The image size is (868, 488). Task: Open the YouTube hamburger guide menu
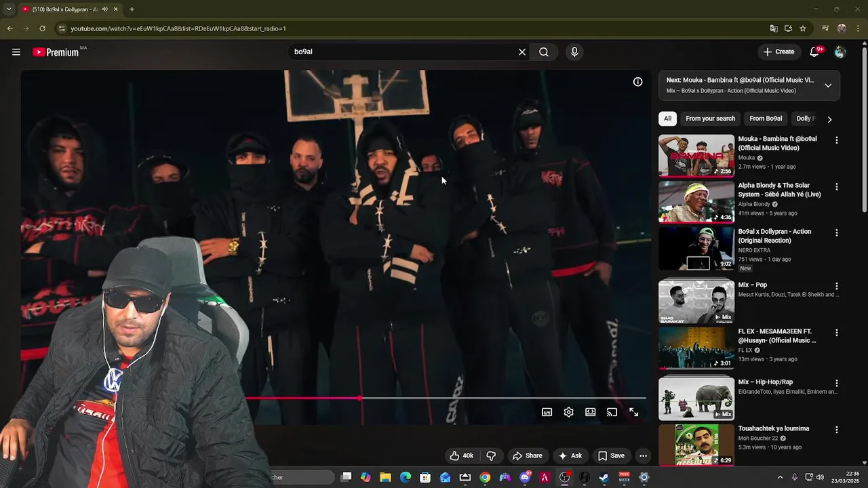pos(16,52)
